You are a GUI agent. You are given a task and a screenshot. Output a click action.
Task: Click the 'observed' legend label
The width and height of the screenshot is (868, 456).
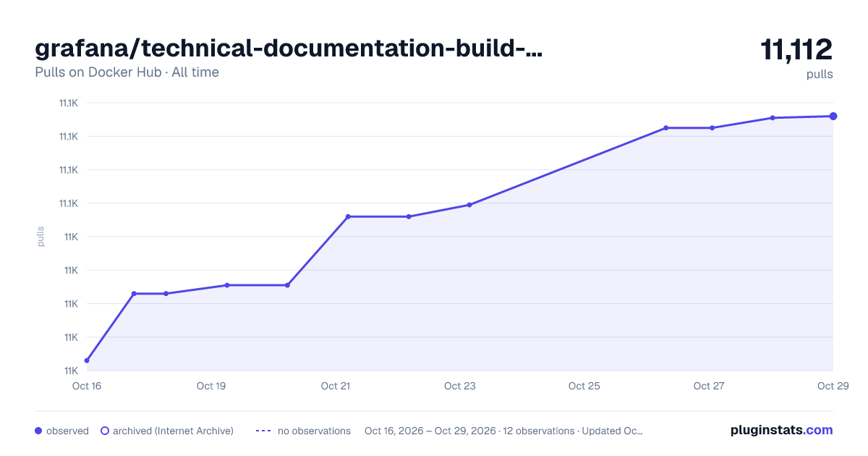[x=67, y=431]
